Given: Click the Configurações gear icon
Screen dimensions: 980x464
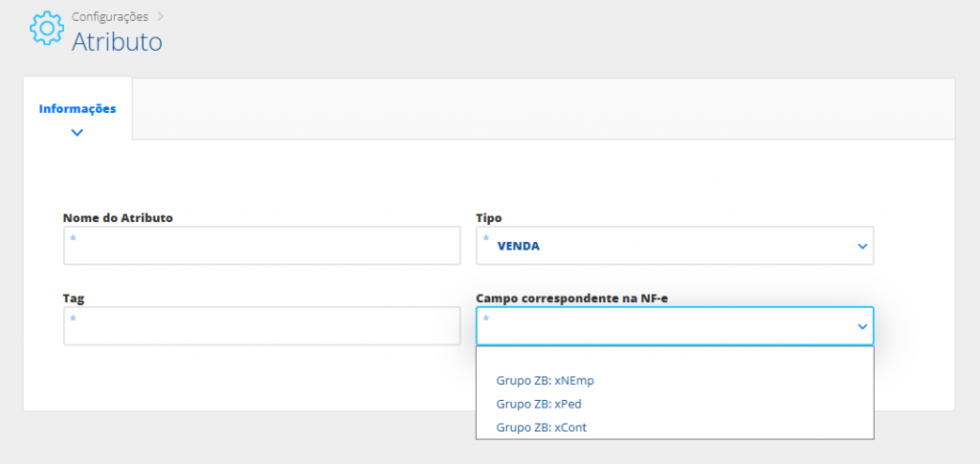Looking at the screenshot, I should pos(46,29).
